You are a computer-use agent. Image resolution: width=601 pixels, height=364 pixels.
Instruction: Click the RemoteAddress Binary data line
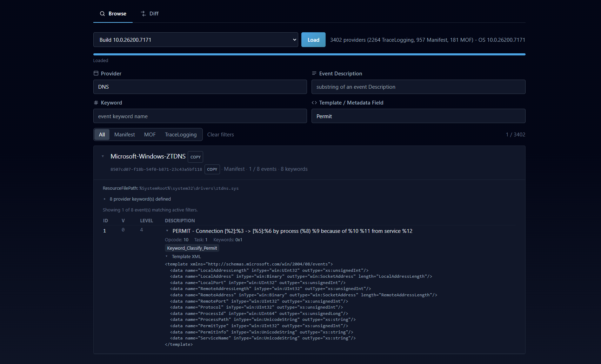[304, 295]
